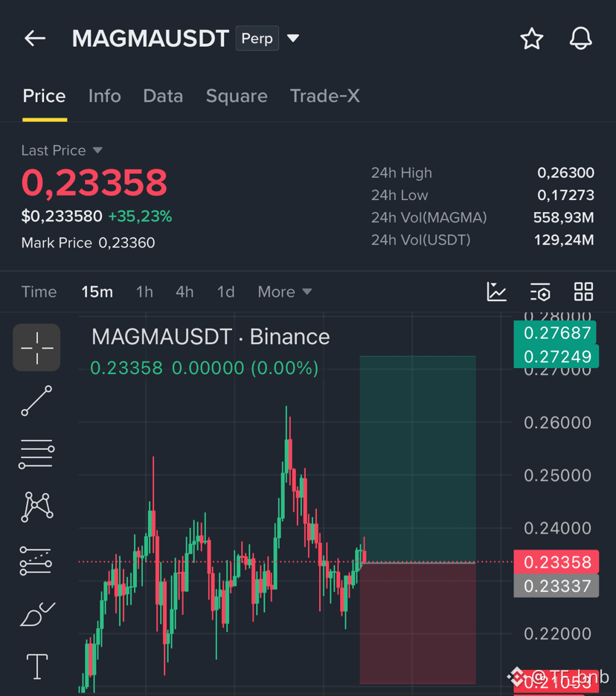The height and width of the screenshot is (696, 616).
Task: Select the red stop-loss zone on chart
Action: coord(417,623)
